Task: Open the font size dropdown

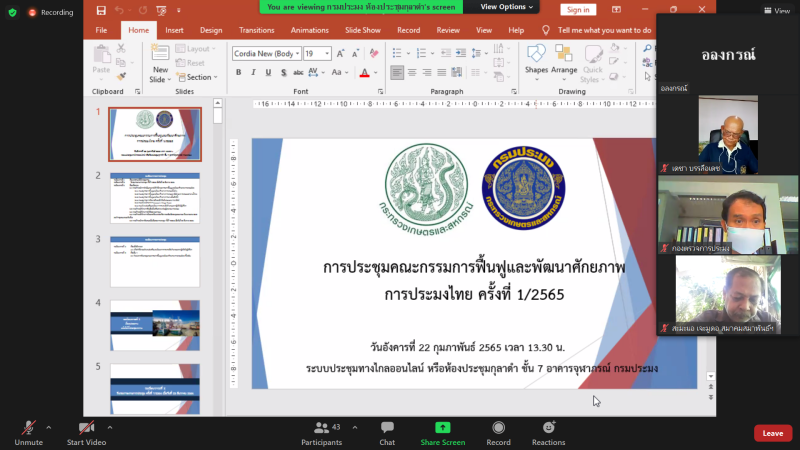Action: (327, 54)
